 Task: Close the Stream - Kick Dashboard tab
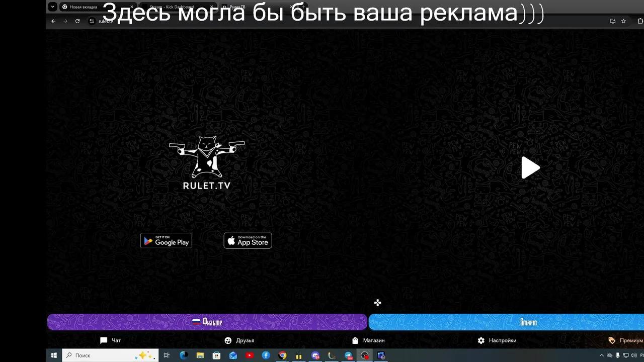point(212,7)
